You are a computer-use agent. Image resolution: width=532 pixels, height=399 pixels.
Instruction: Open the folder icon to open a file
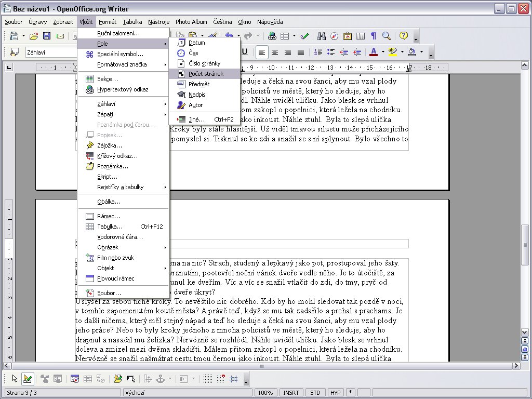tap(34, 36)
